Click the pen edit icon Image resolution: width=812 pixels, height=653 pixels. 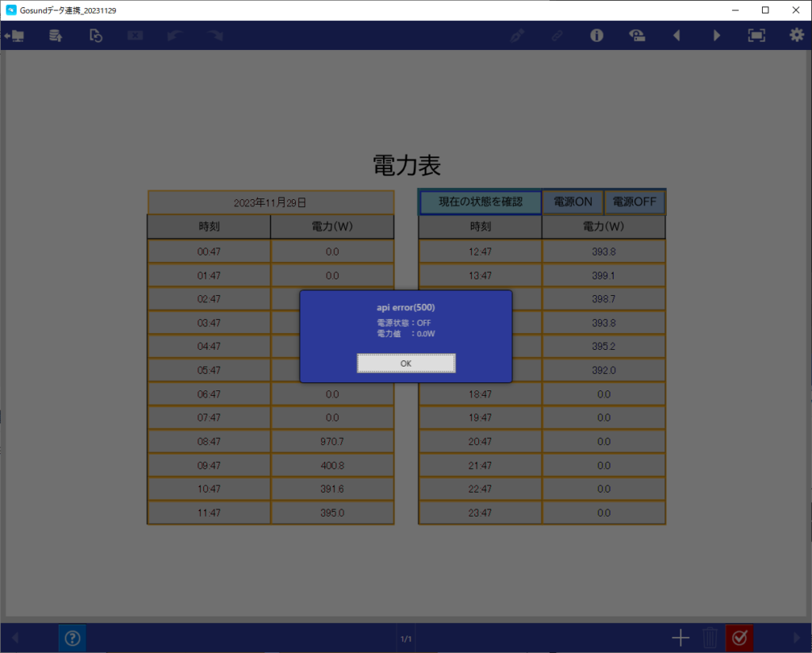(517, 36)
